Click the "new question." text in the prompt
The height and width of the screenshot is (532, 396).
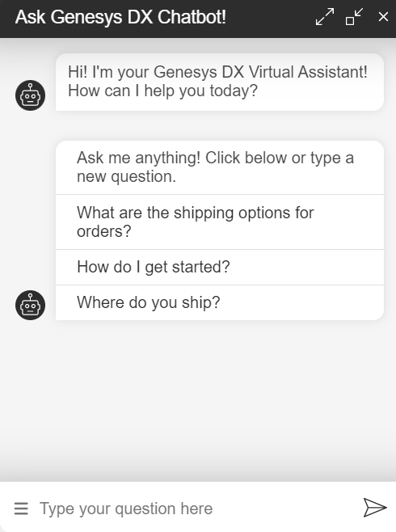[126, 177]
